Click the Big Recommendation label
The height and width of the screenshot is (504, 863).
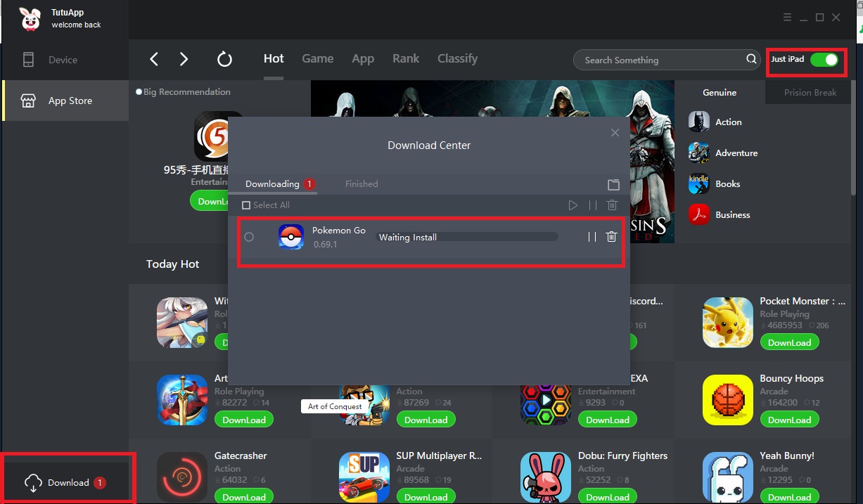click(186, 92)
